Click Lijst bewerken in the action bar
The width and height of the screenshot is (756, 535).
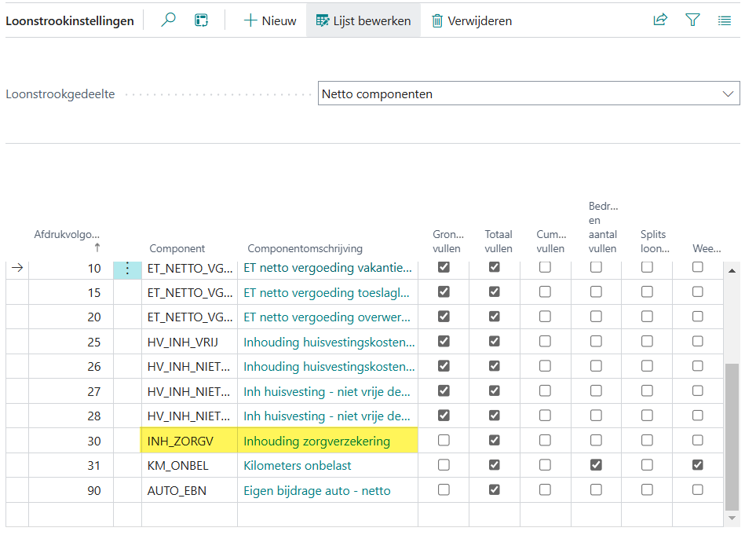[x=363, y=20]
